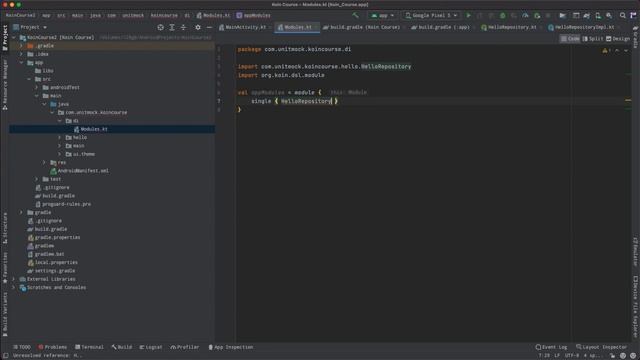
Task: Open the Layout Inspector
Action: click(x=601, y=347)
